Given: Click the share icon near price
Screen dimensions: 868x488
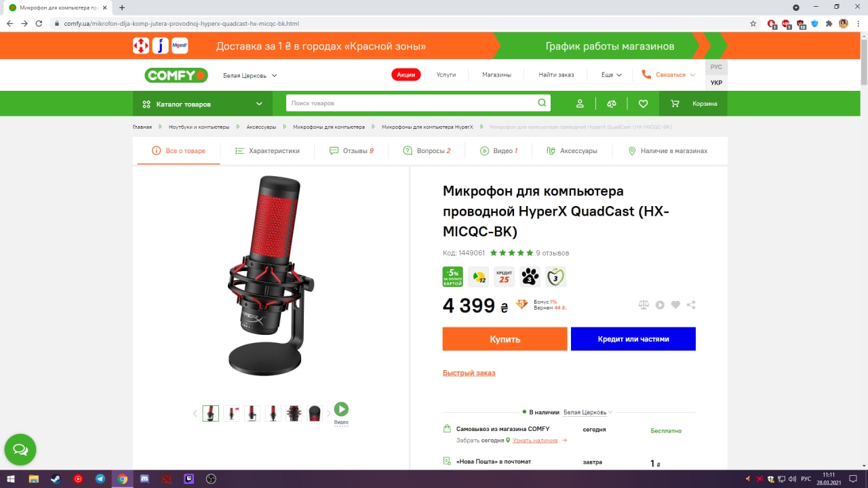Looking at the screenshot, I should coord(691,305).
